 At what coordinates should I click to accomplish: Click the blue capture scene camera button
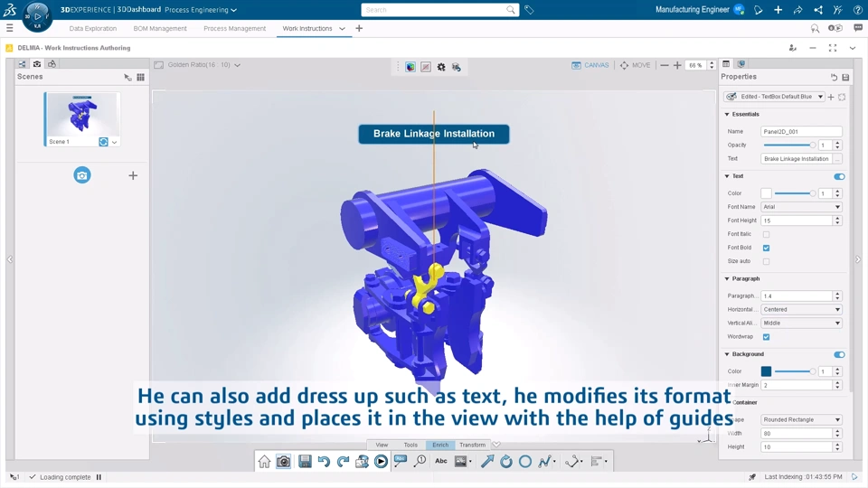[82, 175]
